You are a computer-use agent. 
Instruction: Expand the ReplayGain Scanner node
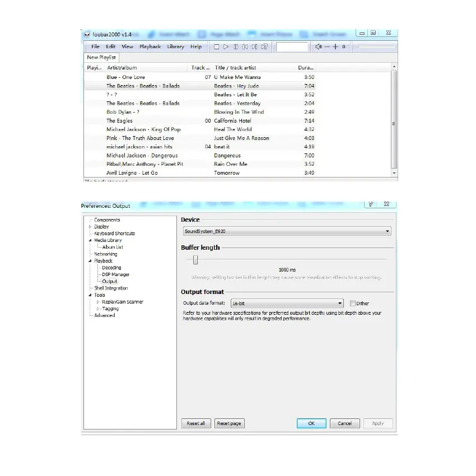click(x=98, y=302)
